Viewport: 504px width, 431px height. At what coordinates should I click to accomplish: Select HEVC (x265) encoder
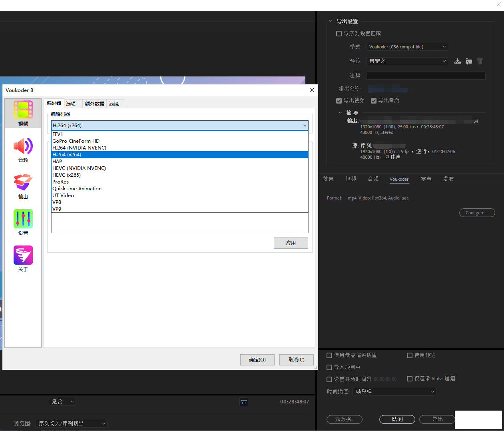coord(180,175)
